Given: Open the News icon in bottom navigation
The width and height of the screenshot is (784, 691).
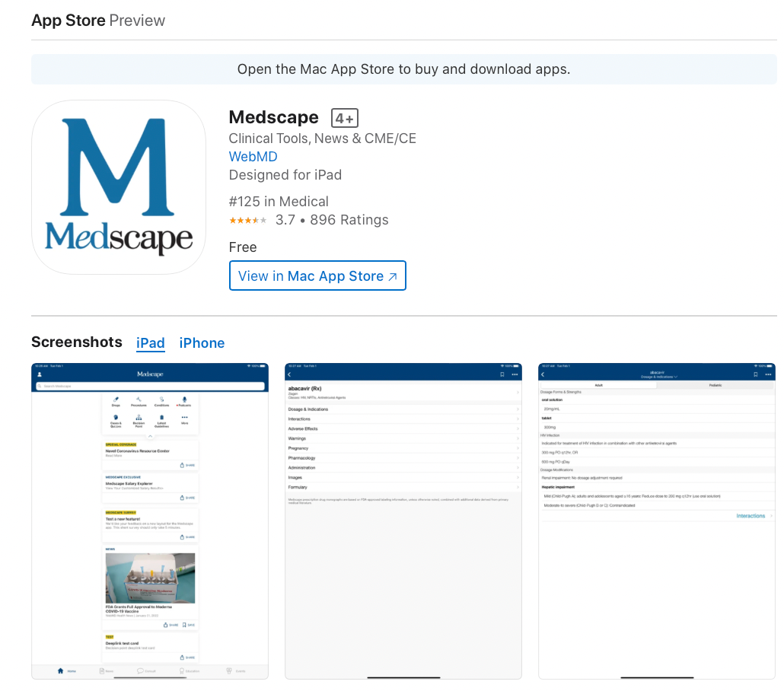Looking at the screenshot, I should [x=101, y=670].
